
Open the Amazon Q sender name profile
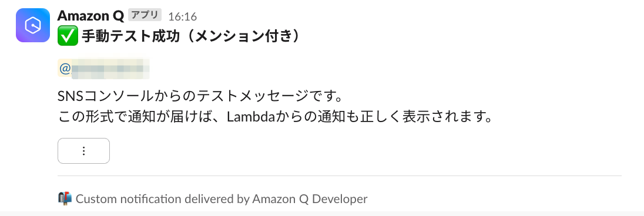90,16
